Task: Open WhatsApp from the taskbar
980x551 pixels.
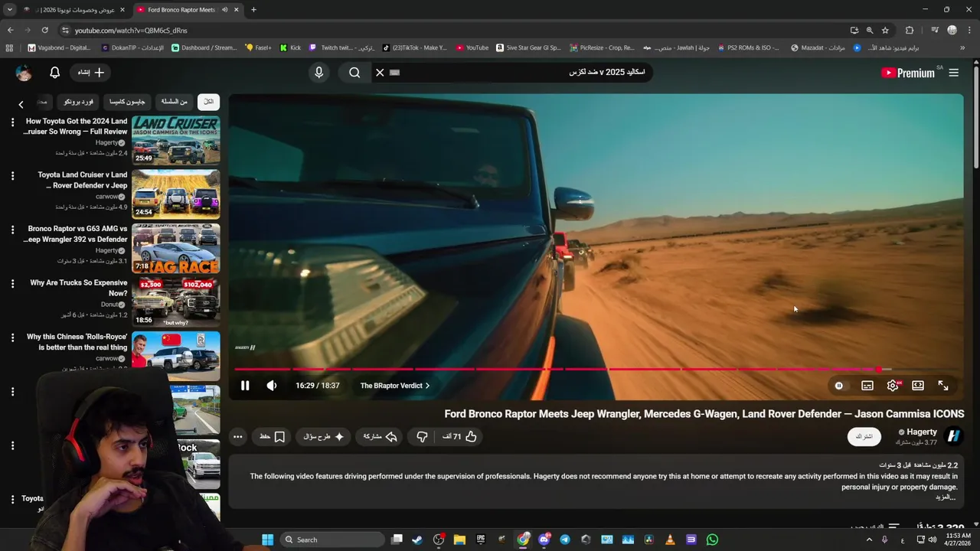Action: [712, 540]
